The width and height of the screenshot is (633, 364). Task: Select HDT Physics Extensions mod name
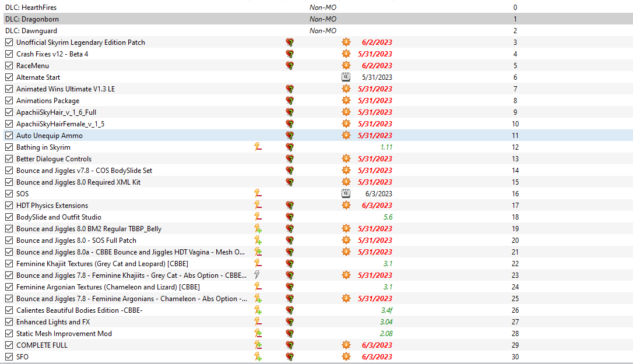point(52,206)
